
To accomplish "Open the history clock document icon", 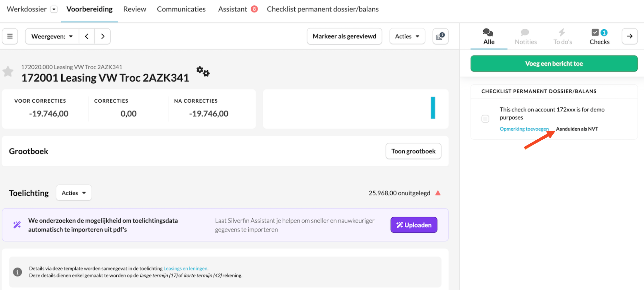I will point(440,36).
